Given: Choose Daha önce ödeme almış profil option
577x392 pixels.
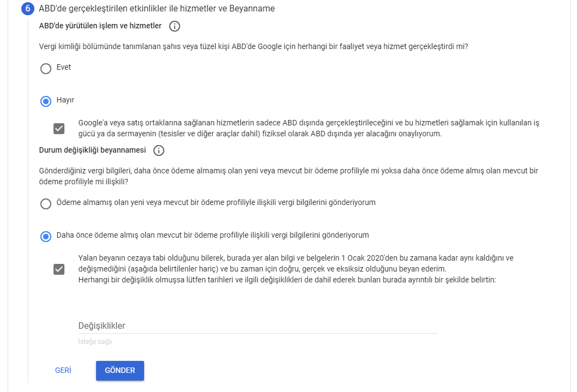Looking at the screenshot, I should [x=46, y=236].
